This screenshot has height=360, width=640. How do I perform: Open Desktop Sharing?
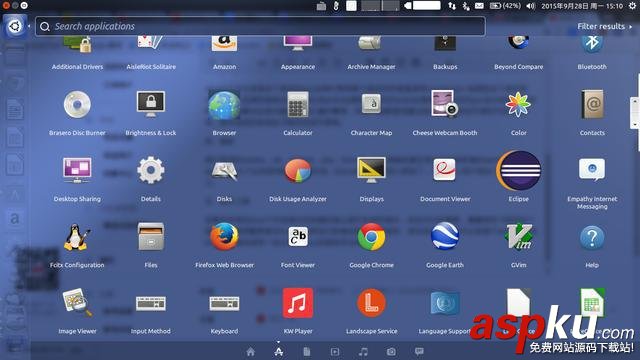(77, 170)
